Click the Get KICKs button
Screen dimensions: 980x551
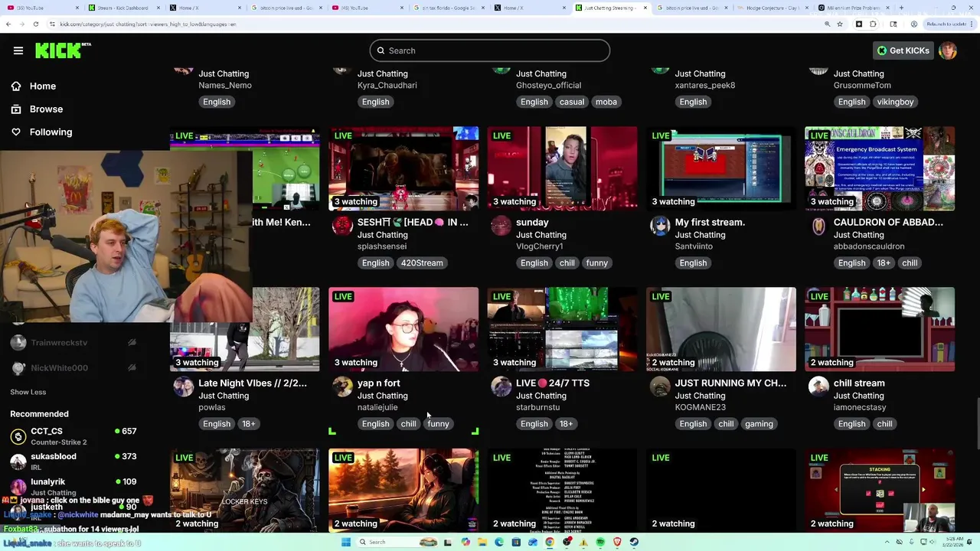pos(903,51)
